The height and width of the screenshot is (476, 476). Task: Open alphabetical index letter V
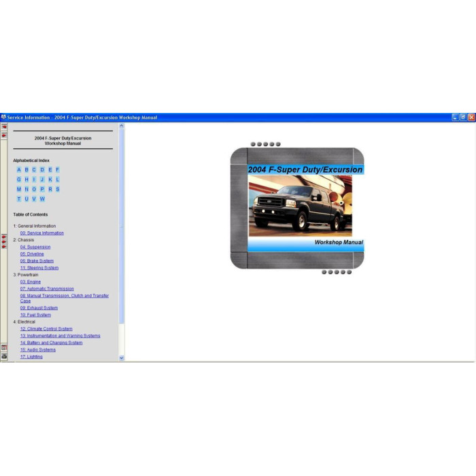[x=34, y=199]
